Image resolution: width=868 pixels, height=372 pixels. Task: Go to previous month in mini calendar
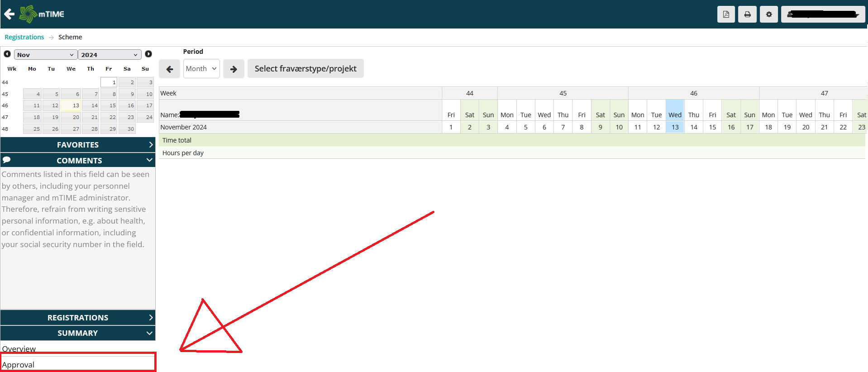[7, 54]
